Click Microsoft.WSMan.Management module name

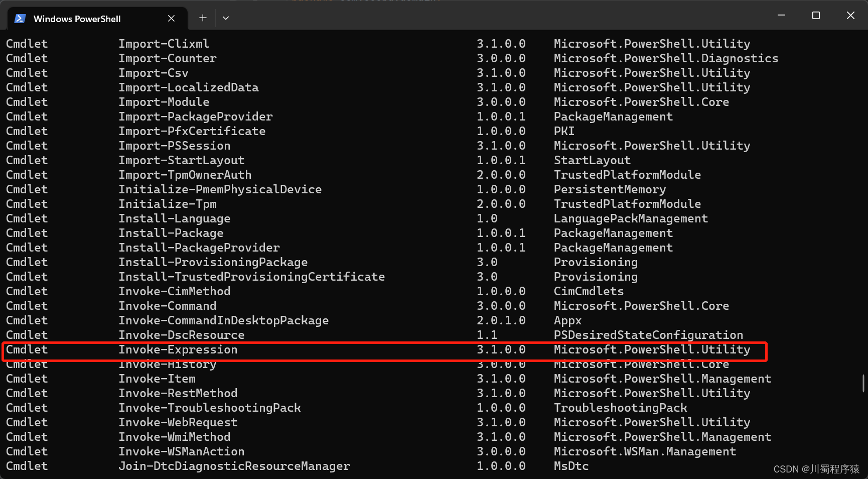645,451
